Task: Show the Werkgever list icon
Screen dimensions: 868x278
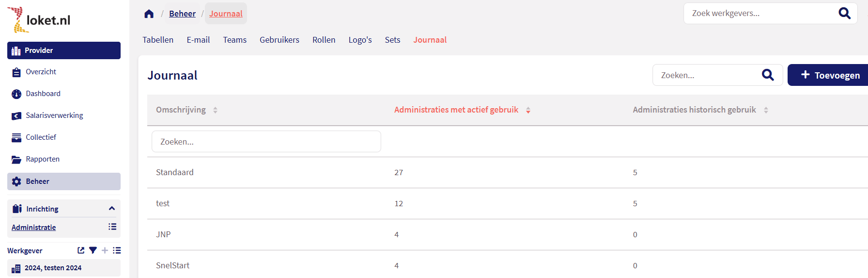Action: pos(117,250)
